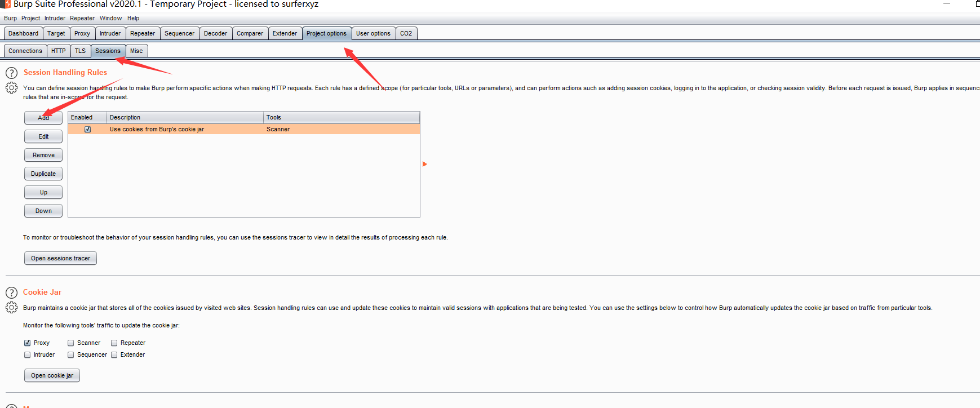980x408 pixels.
Task: Enable Repeater cookie jar monitoring checkbox
Action: click(x=114, y=343)
